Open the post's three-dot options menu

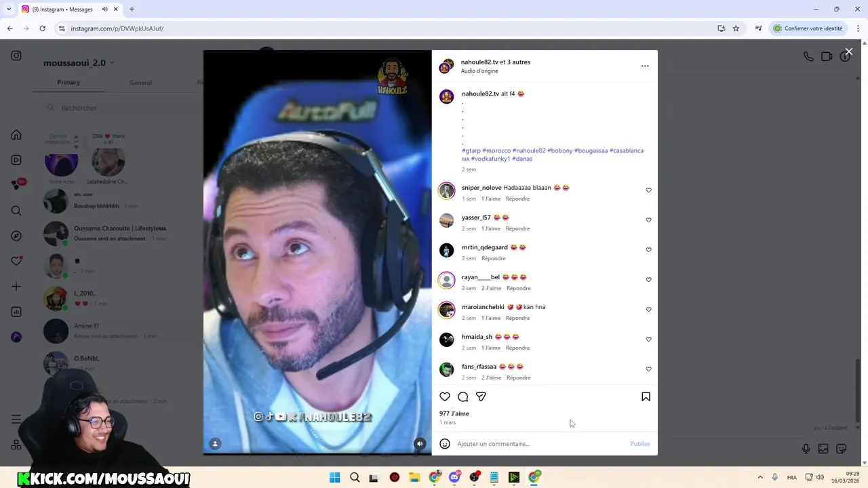(645, 66)
